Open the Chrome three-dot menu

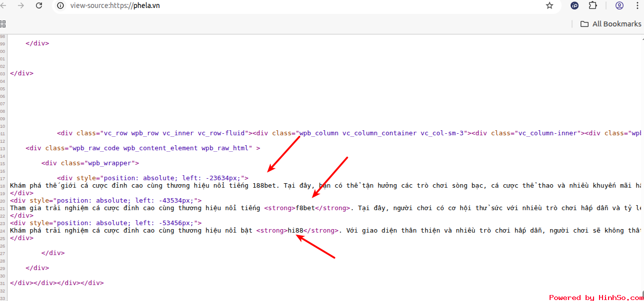click(x=637, y=5)
